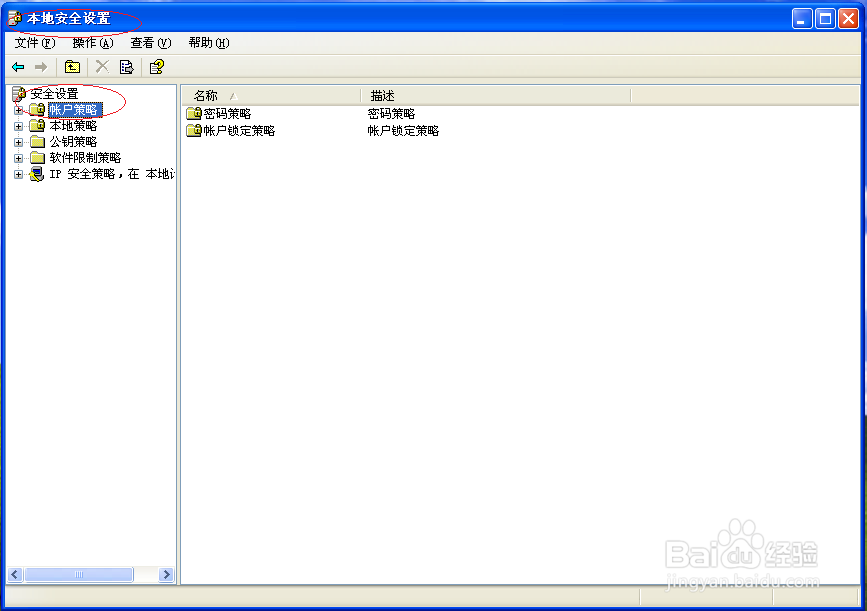
Task: Click the Delete X toolbar icon
Action: pyautogui.click(x=102, y=67)
